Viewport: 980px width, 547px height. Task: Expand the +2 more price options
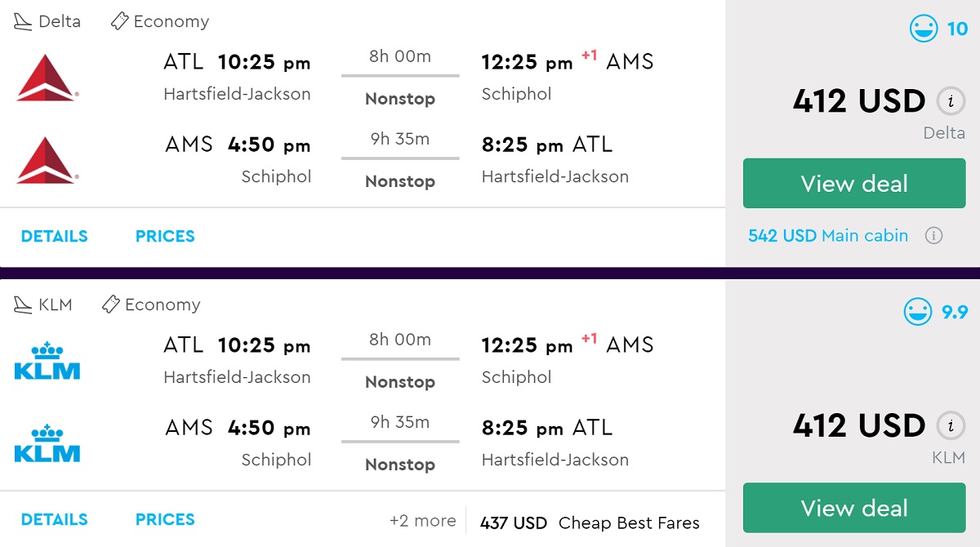coord(422,521)
